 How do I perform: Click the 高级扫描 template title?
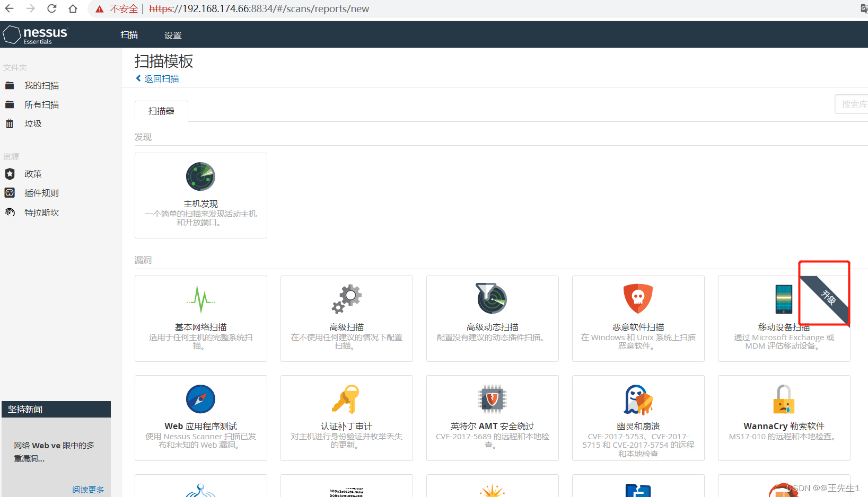click(x=347, y=327)
